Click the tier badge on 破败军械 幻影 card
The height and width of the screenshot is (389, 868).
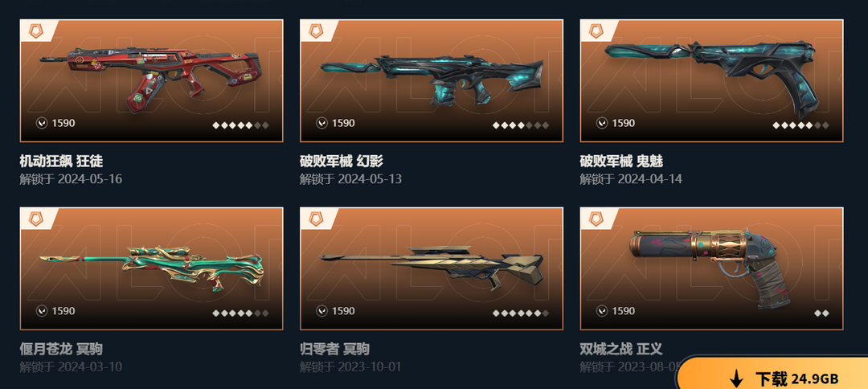(x=316, y=30)
